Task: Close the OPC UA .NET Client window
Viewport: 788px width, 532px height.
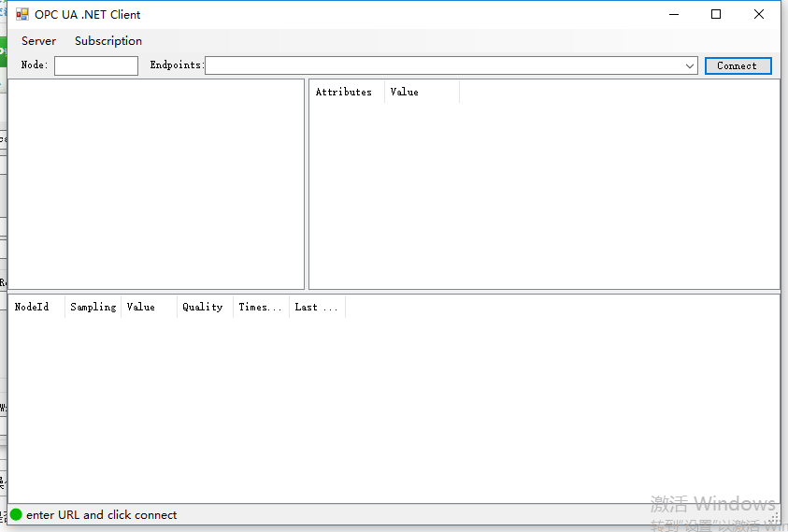Action: pos(759,14)
